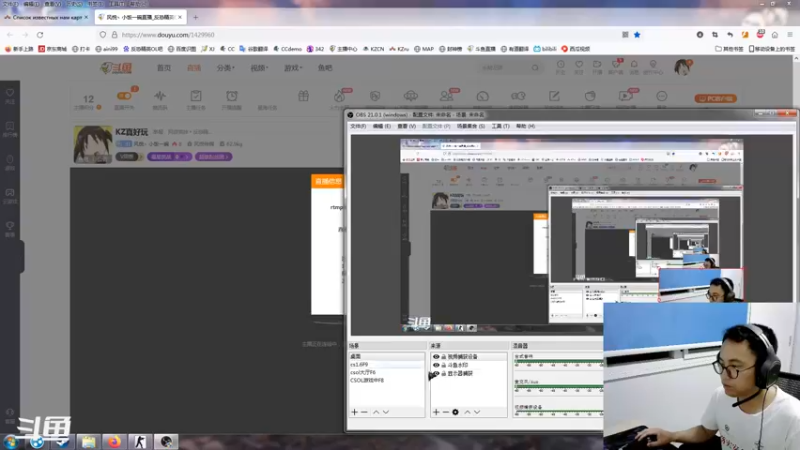The width and height of the screenshot is (800, 450).
Task: Add a new source with plus icon
Action: (436, 412)
